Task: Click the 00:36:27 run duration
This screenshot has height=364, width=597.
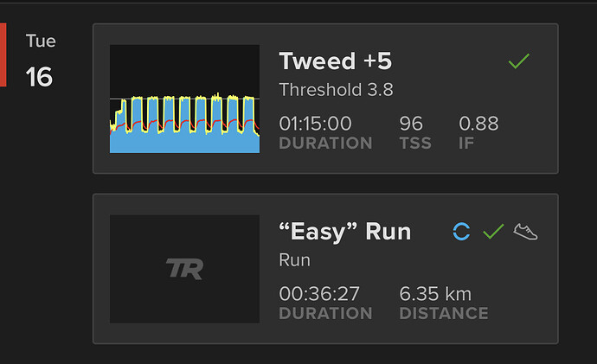Action: click(x=319, y=294)
